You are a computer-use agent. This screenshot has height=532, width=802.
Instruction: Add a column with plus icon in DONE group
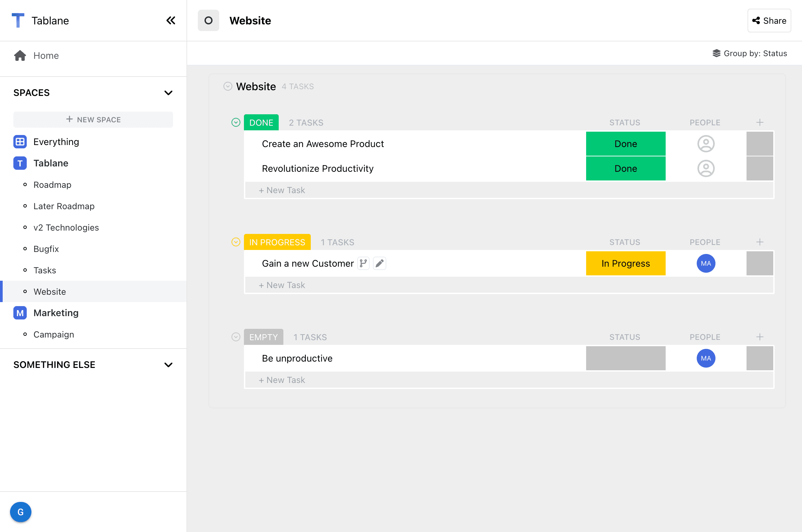[760, 123]
